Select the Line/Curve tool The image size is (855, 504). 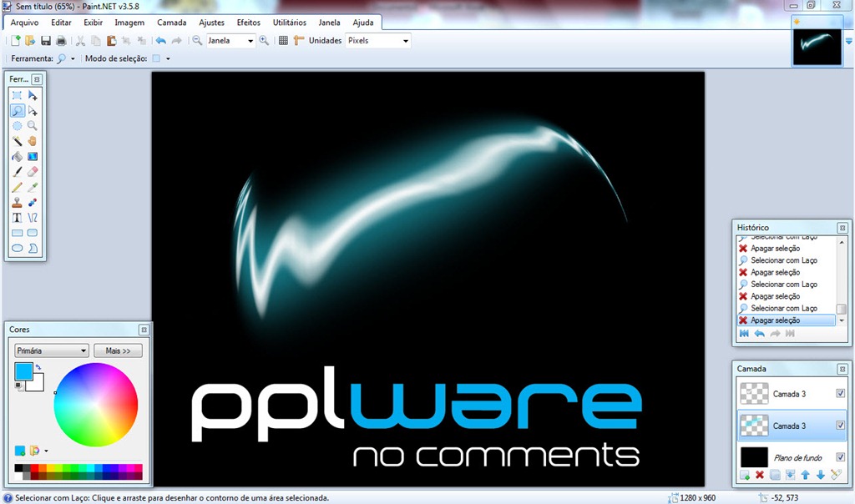click(x=33, y=218)
